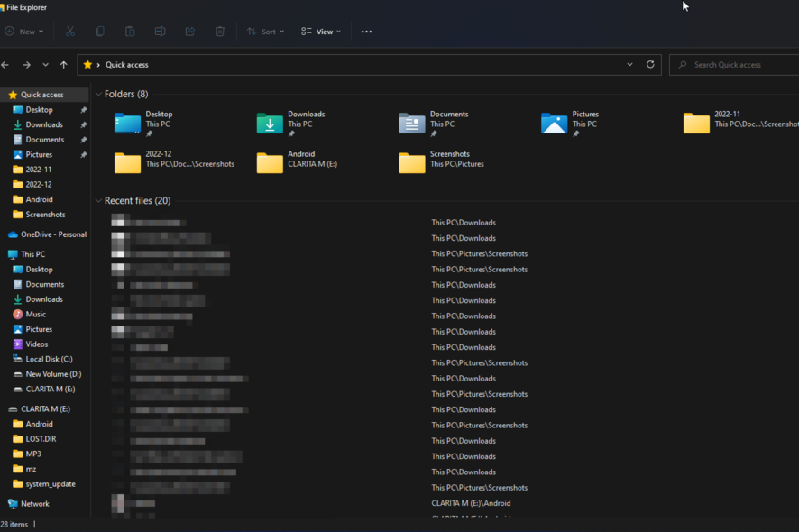Click the Share icon in the toolbar
This screenshot has width=799, height=532.
coord(189,31)
